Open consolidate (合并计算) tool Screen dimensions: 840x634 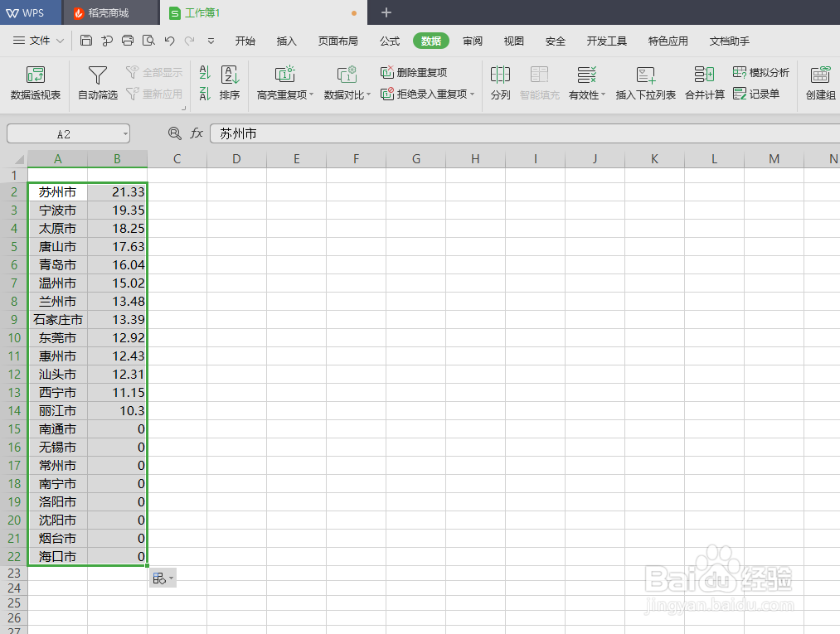point(705,83)
